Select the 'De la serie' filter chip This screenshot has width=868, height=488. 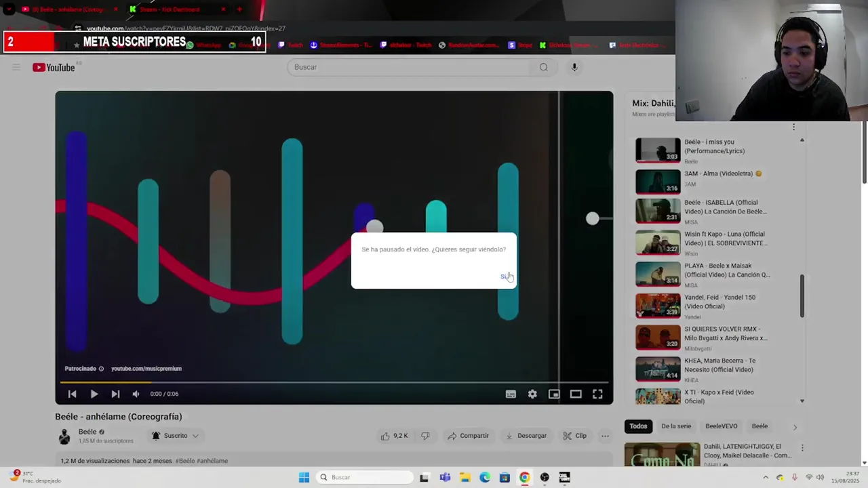(676, 426)
